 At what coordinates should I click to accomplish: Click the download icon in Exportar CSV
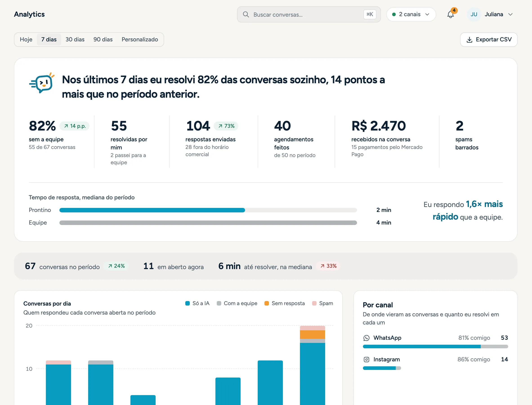(x=469, y=40)
